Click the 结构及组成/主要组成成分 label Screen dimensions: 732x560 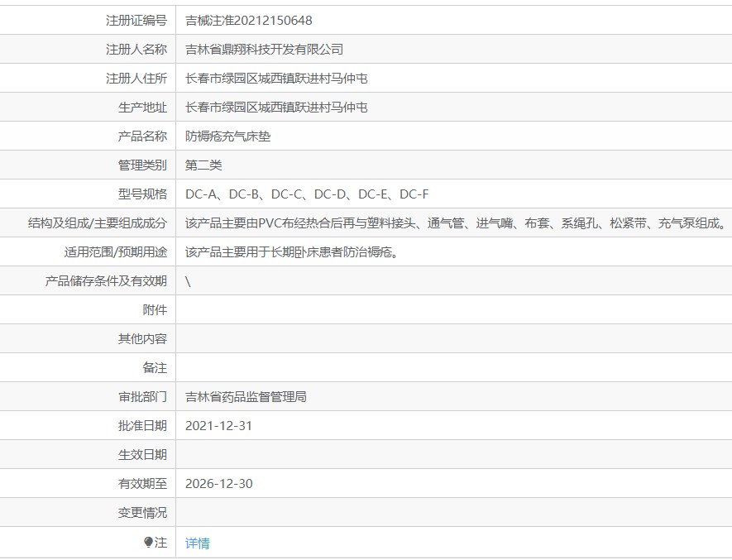click(98, 223)
